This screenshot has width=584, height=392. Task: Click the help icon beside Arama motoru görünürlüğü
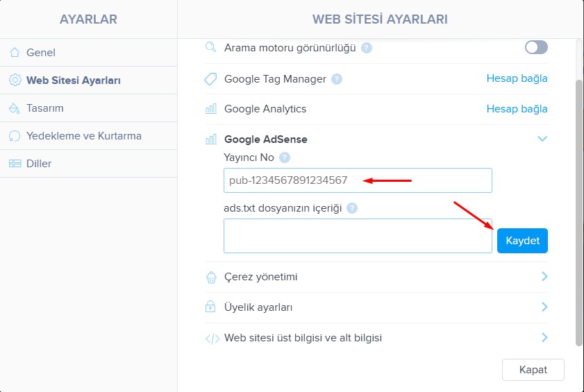tap(367, 48)
